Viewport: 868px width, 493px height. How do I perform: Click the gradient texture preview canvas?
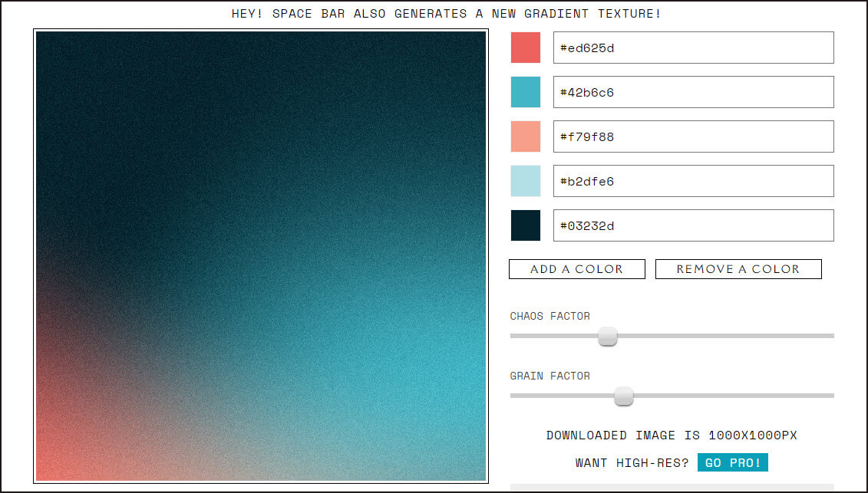[x=261, y=255]
